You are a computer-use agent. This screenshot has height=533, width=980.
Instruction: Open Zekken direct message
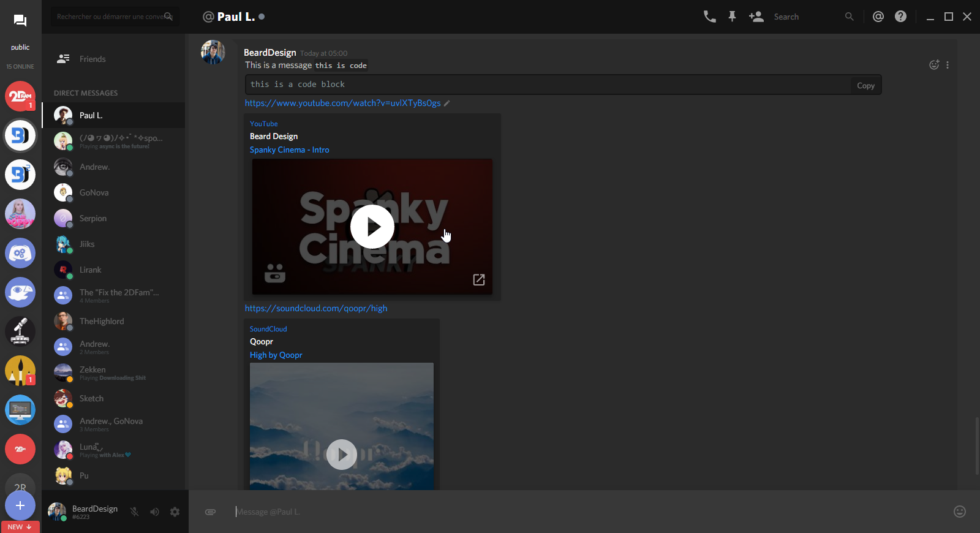pyautogui.click(x=113, y=372)
